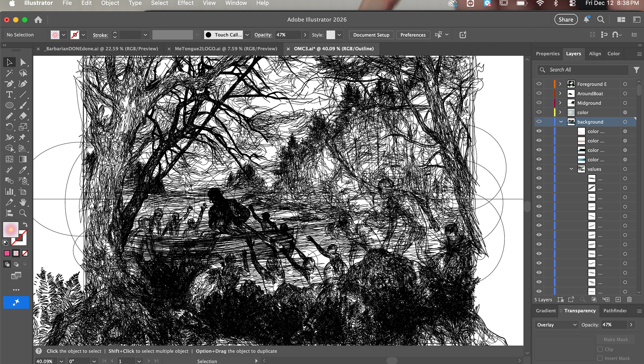Collapse the values sublayer group
The height and width of the screenshot is (364, 644).
(571, 169)
